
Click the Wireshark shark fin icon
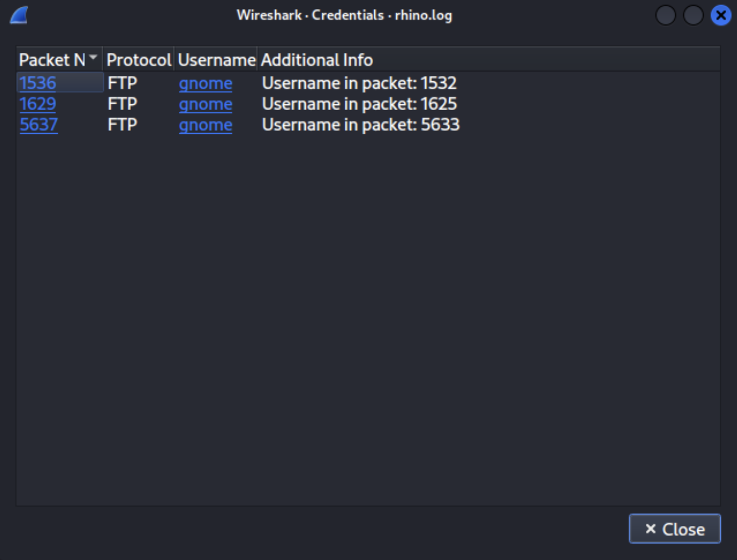click(x=19, y=15)
